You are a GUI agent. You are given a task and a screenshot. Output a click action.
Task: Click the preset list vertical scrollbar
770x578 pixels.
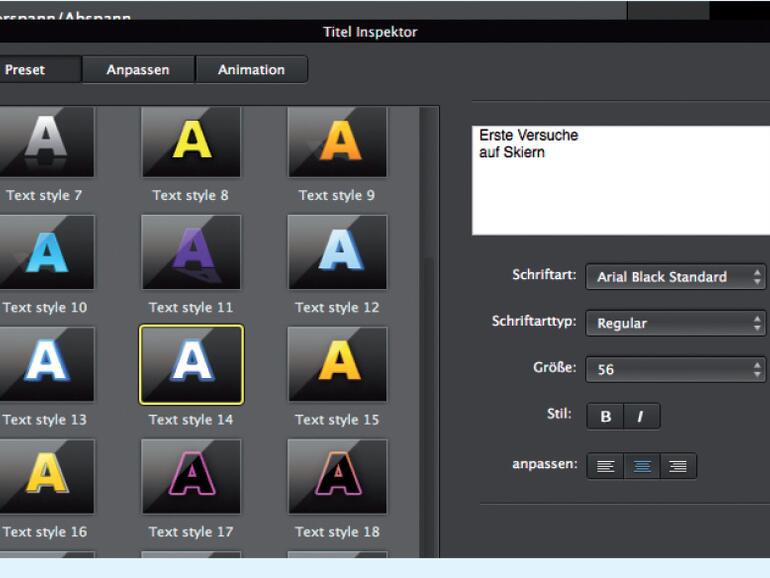429,332
